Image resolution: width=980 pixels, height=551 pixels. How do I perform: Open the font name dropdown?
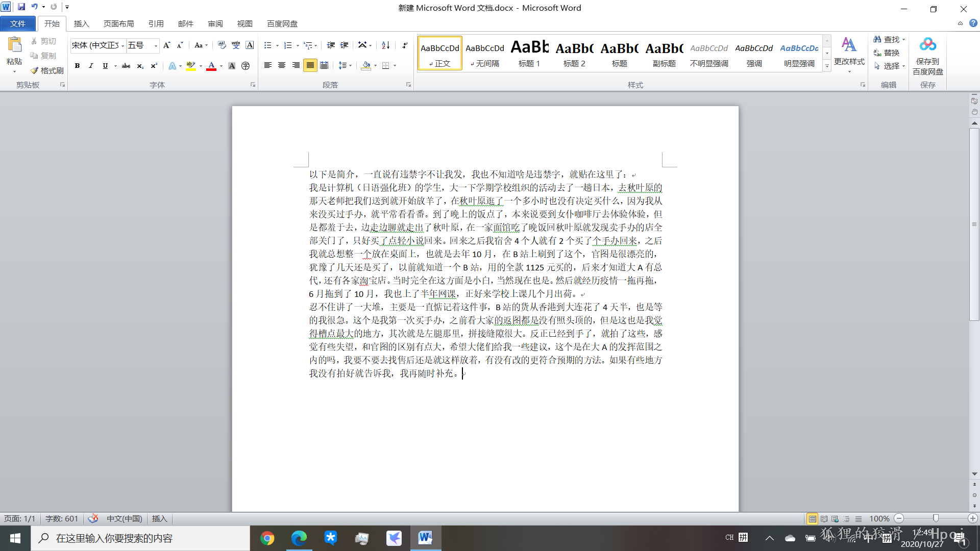tap(123, 46)
